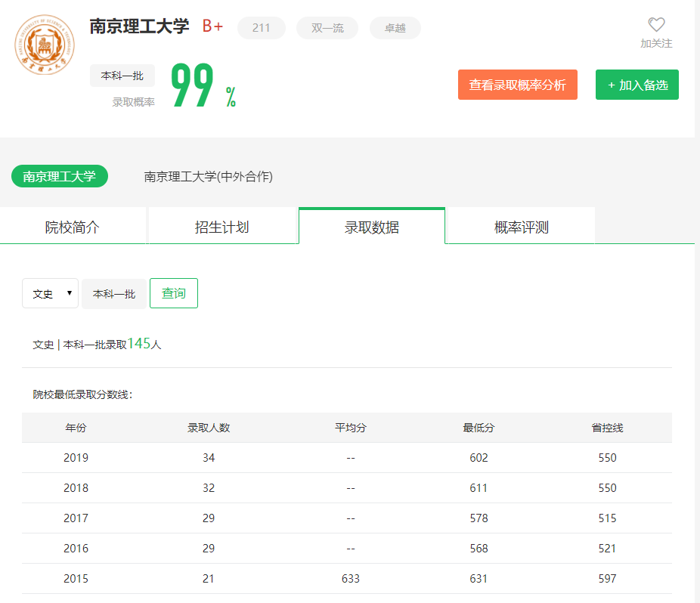Click the 录取人数 column header

[209, 428]
